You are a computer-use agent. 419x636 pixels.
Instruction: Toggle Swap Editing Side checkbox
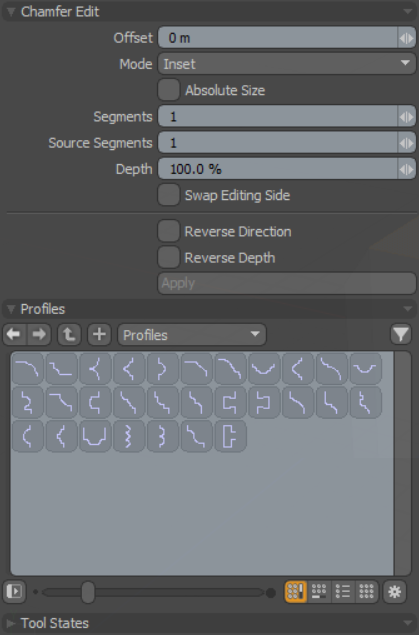169,195
